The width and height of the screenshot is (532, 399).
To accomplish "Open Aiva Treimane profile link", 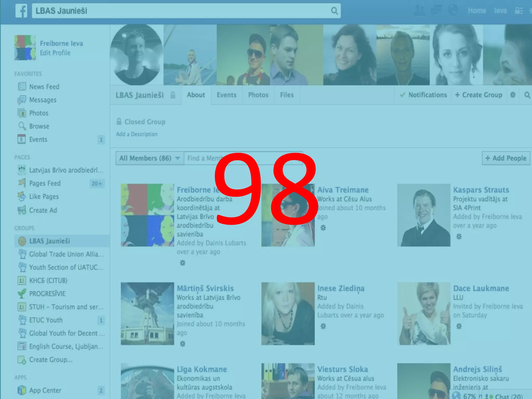I will [343, 190].
